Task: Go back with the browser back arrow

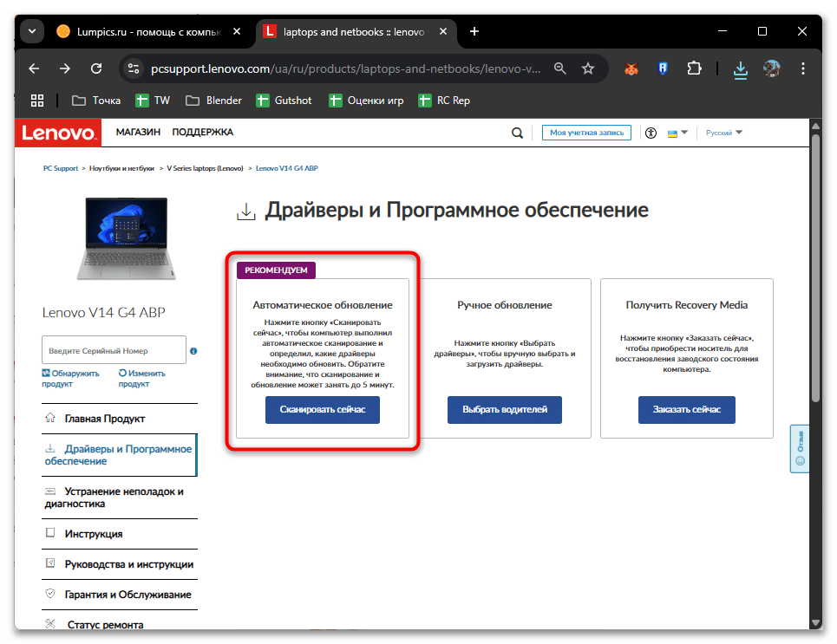Action: click(x=34, y=68)
